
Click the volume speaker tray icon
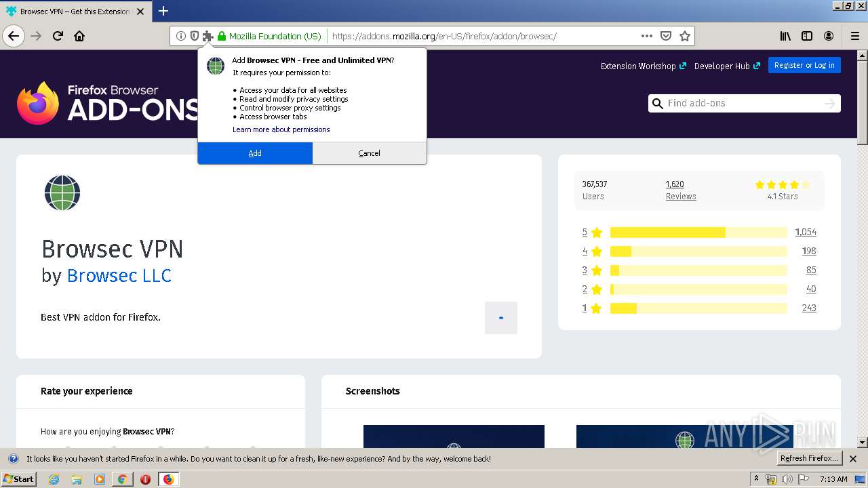point(787,479)
